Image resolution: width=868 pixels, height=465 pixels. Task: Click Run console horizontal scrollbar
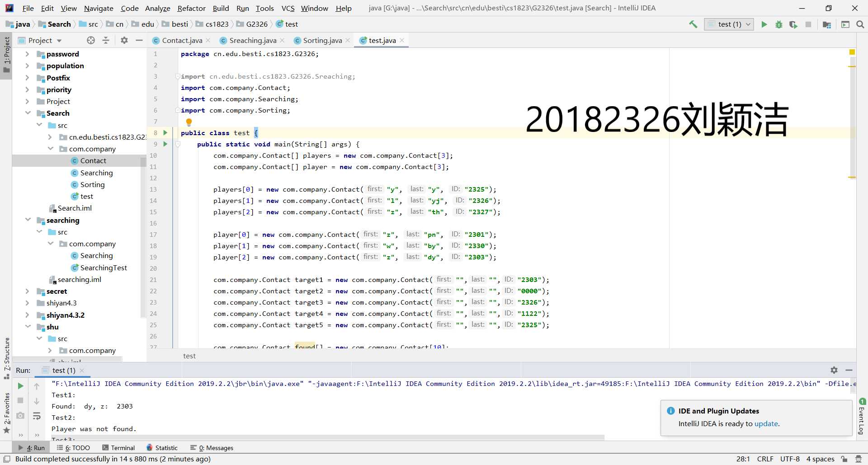(x=328, y=437)
